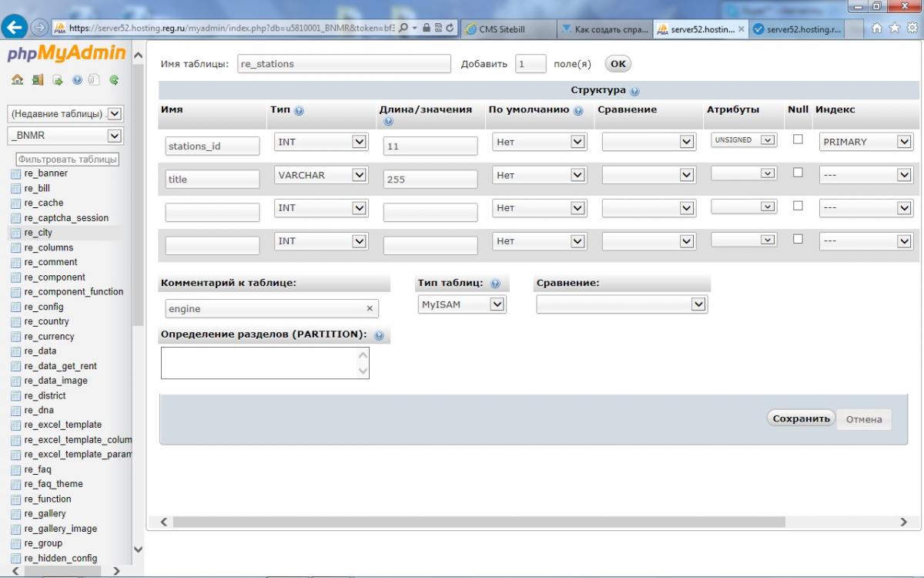The image size is (924, 578).
Task: Open help icon next to Тип header
Action: [x=299, y=111]
